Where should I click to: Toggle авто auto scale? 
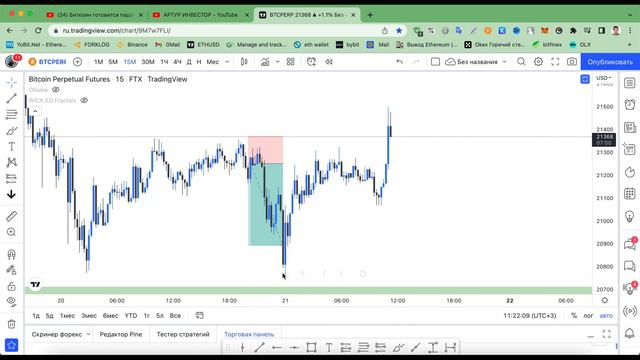click(606, 316)
